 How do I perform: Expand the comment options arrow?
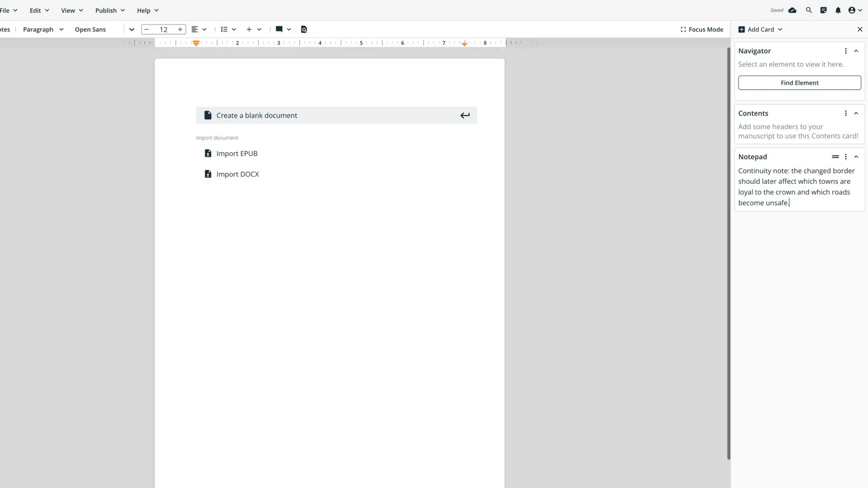[289, 29]
